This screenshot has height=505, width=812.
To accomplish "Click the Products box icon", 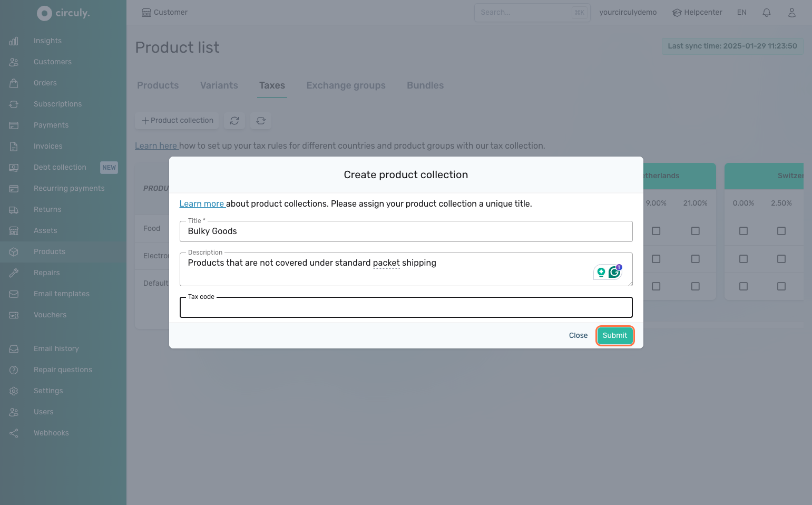I will click(14, 252).
